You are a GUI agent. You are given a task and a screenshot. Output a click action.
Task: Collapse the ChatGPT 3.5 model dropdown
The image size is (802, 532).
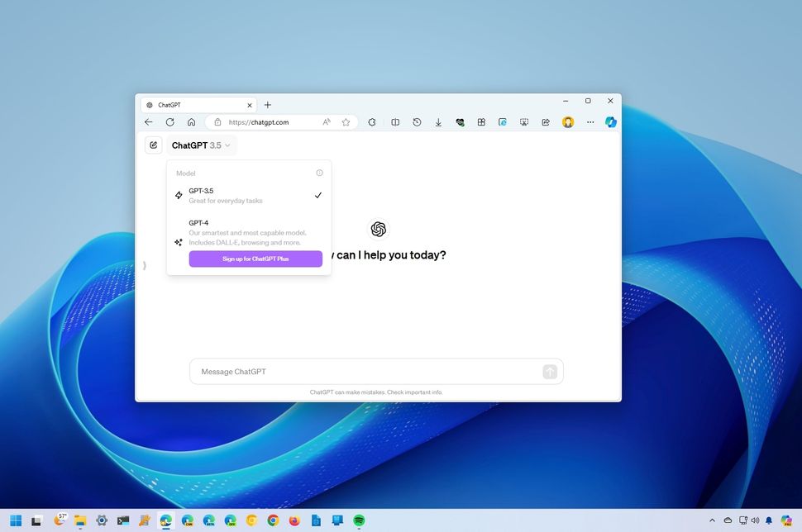click(x=201, y=145)
